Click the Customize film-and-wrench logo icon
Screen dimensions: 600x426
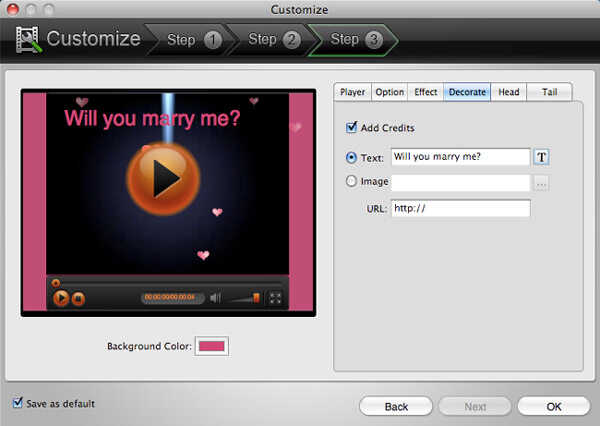(29, 39)
